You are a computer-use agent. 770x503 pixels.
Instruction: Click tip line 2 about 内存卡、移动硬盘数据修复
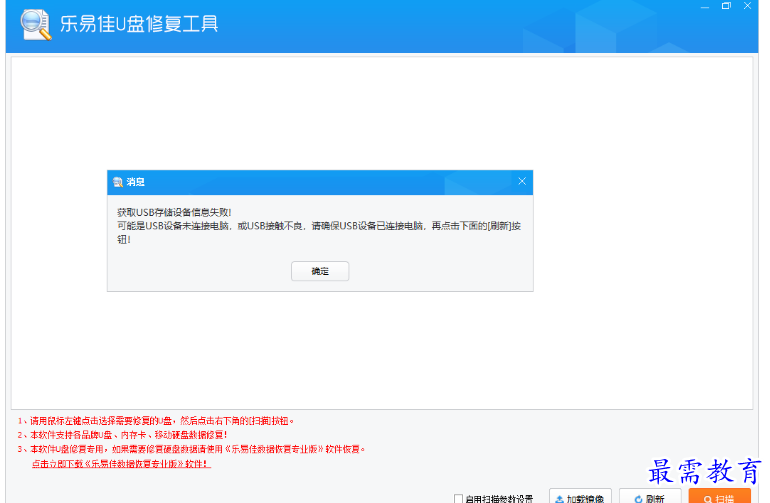click(122, 435)
